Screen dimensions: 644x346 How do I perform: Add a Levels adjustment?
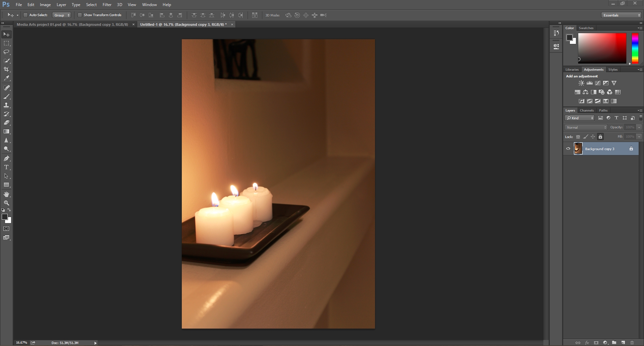coord(589,83)
